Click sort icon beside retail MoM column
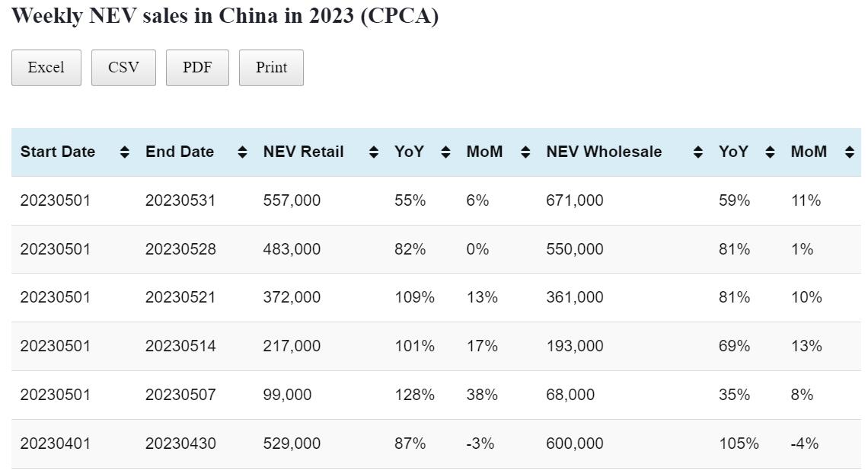Viewport: 868px width, 474px height. tap(525, 152)
